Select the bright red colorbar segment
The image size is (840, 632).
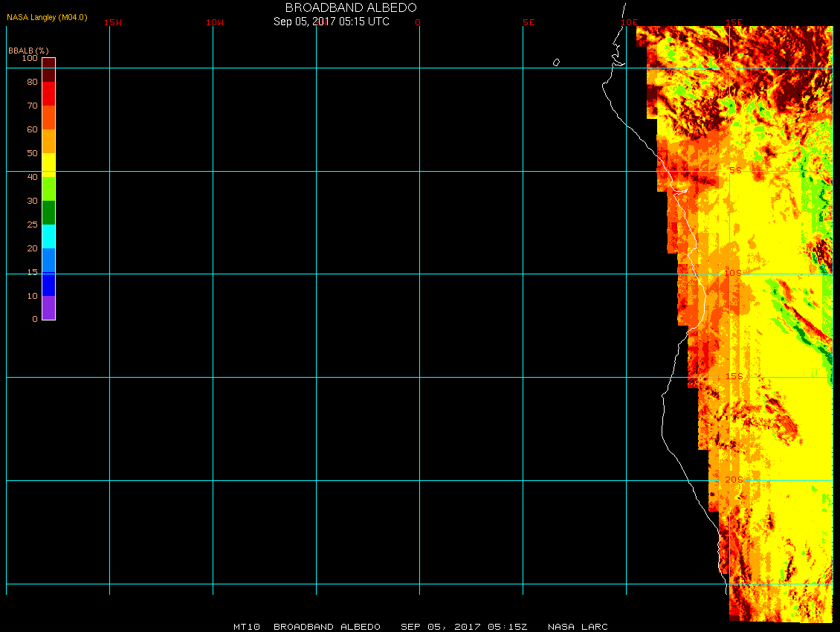(48, 94)
